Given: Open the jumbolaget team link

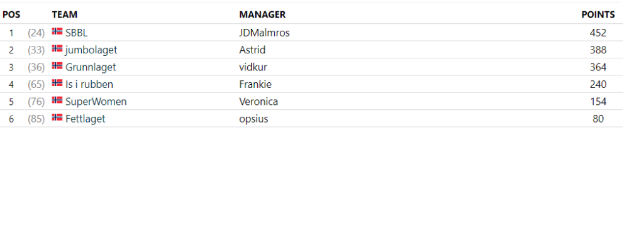Looking at the screenshot, I should [x=91, y=50].
